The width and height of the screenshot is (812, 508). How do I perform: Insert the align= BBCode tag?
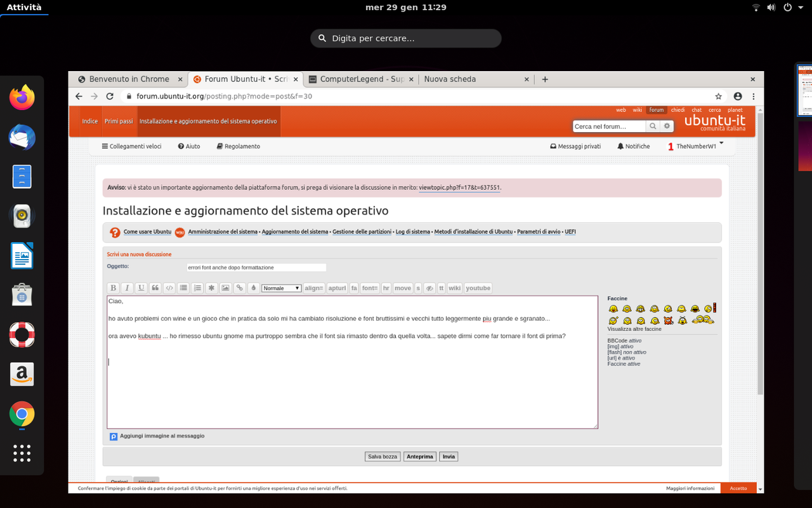click(x=314, y=288)
